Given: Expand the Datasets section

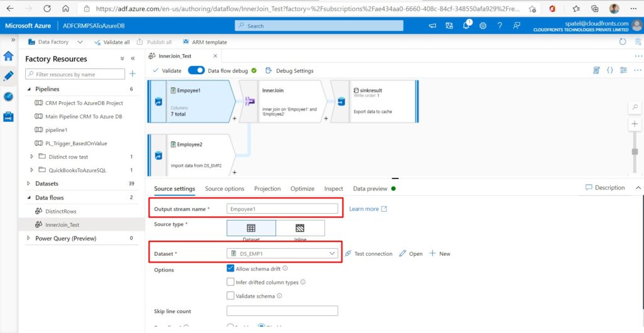Looking at the screenshot, I should click(28, 183).
